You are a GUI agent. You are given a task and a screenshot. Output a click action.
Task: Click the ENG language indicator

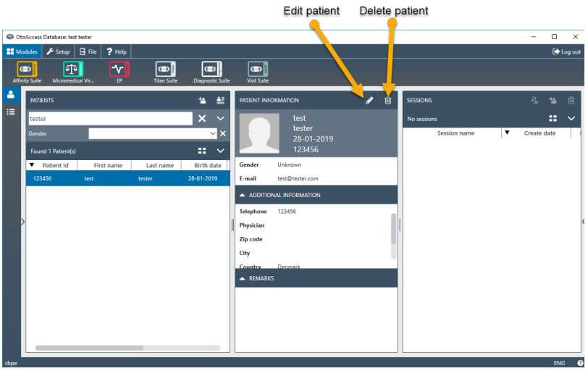[x=559, y=363]
